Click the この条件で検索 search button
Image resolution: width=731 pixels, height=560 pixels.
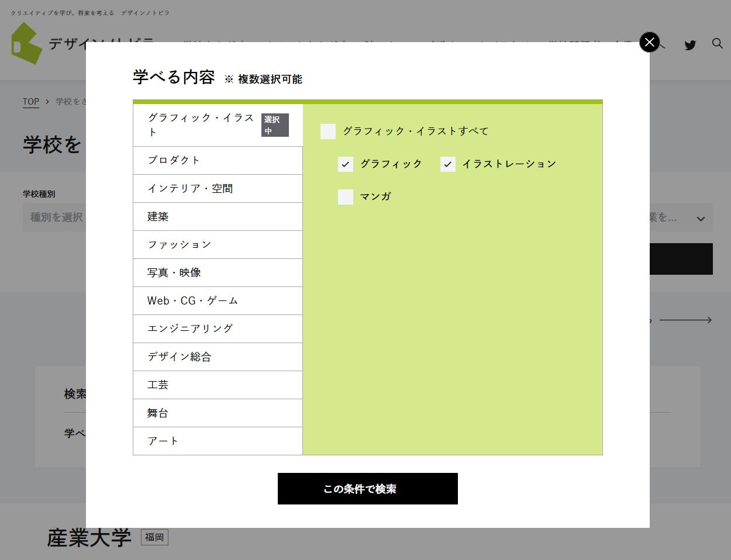point(367,489)
